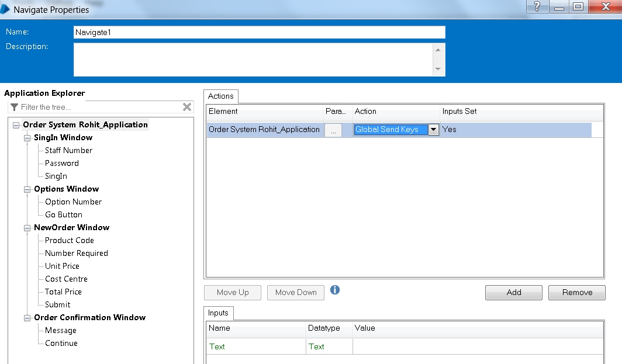Open the Params ellipsis button in action row
The width and height of the screenshot is (622, 364).
click(x=333, y=130)
